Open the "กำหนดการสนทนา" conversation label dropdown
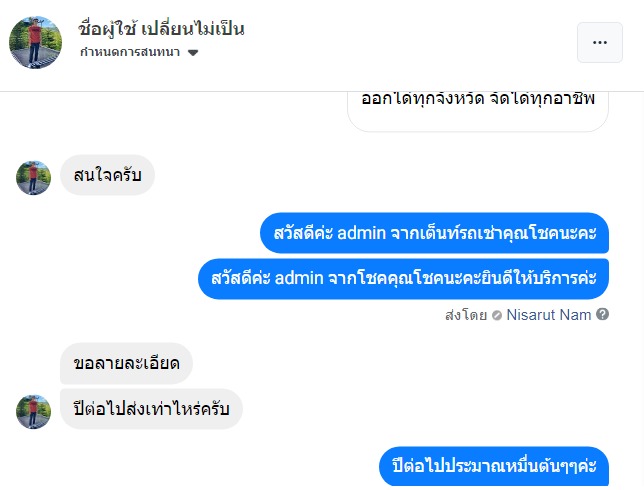This screenshot has width=644, height=490. 131,52
